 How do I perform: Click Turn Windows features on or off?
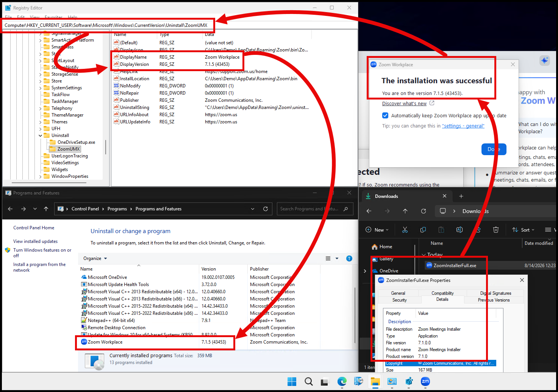(x=42, y=253)
